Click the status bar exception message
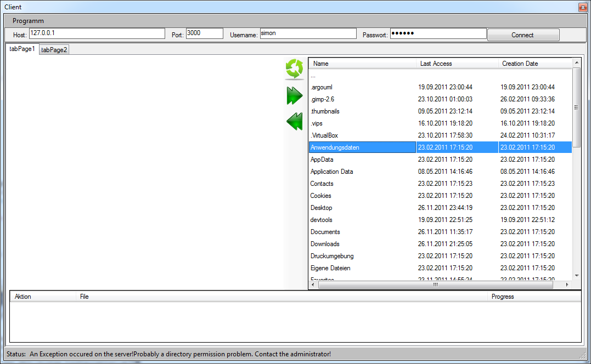591x364 pixels. tap(180, 354)
